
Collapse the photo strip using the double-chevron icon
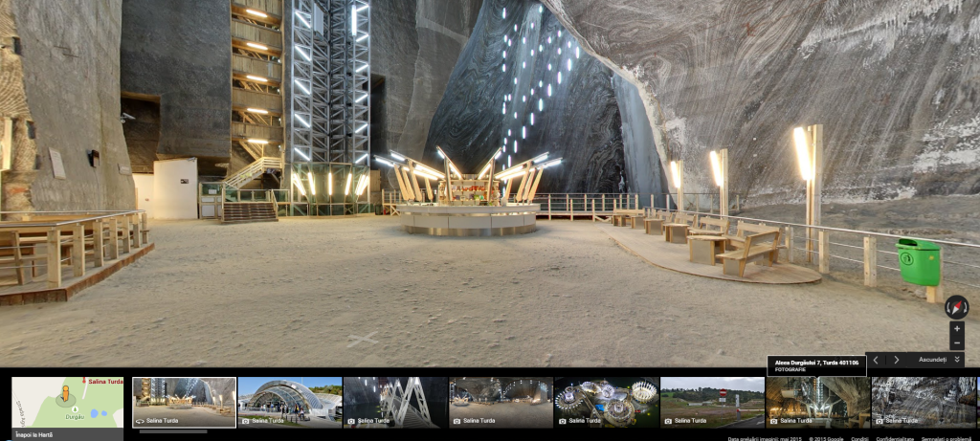[x=957, y=359]
